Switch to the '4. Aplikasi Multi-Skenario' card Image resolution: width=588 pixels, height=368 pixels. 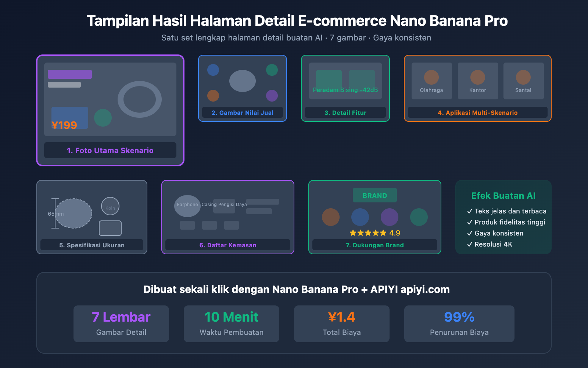pos(477,112)
